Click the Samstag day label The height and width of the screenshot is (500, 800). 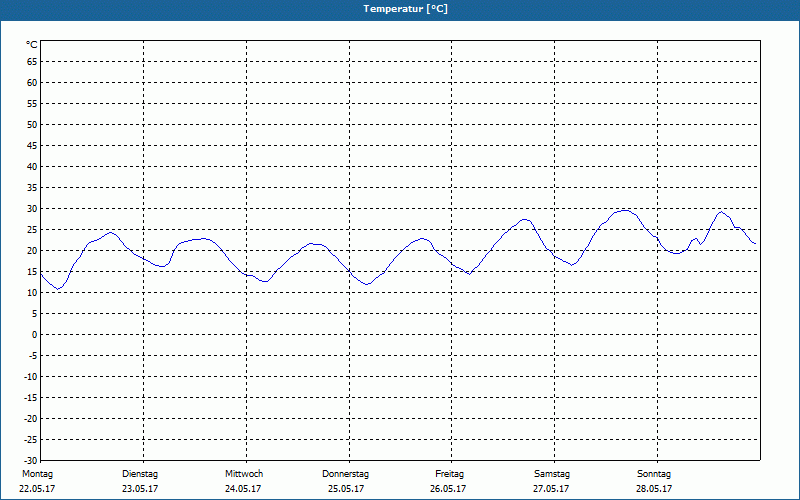point(552,474)
